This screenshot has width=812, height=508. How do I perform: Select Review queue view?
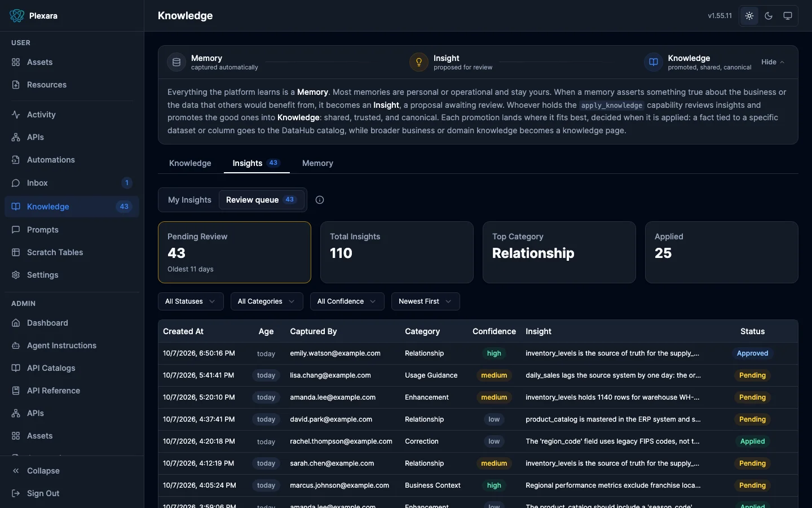tap(262, 200)
